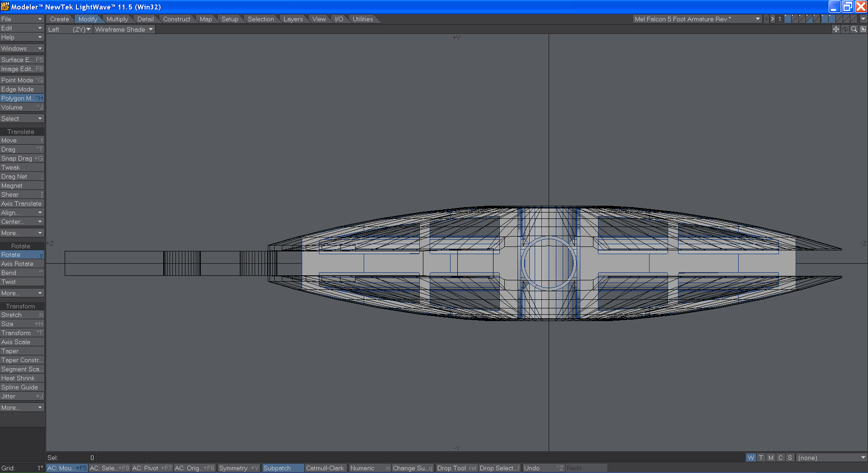Switch to the Utilities tab

[x=363, y=19]
